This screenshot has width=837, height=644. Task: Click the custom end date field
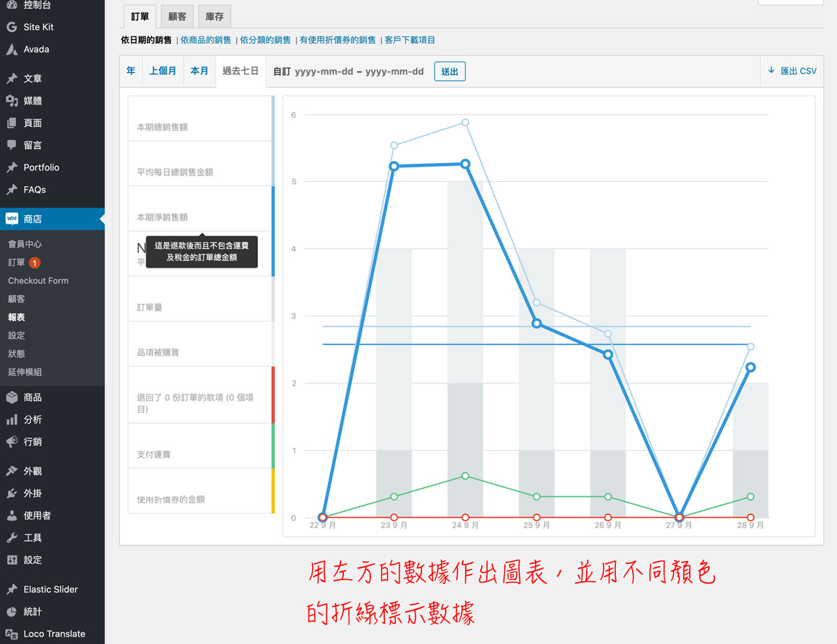[x=395, y=71]
